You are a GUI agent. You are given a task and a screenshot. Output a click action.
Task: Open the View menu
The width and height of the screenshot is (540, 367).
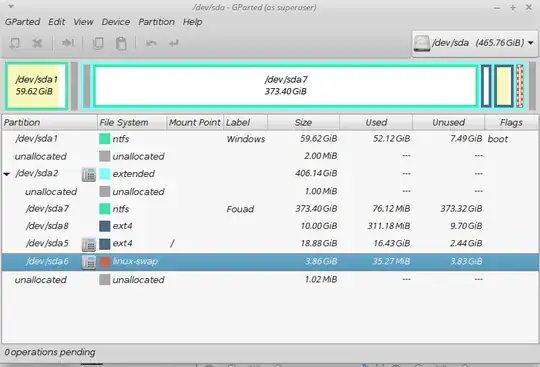coord(83,22)
